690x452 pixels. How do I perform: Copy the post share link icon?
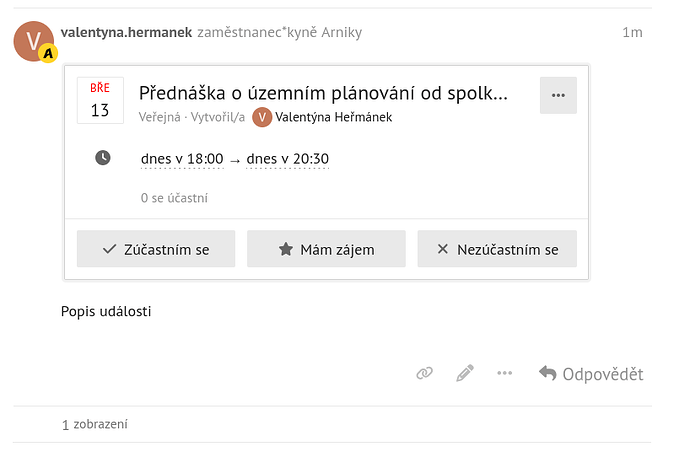tap(424, 373)
